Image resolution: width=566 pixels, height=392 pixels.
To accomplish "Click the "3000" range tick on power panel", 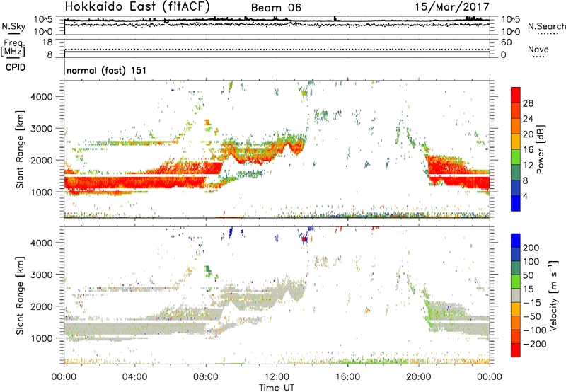I will 42,129.
